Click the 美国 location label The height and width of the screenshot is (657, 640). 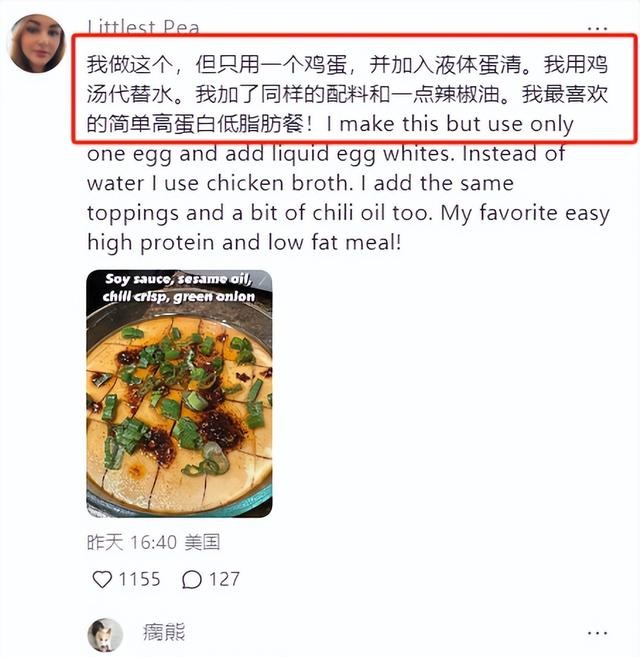click(x=202, y=542)
